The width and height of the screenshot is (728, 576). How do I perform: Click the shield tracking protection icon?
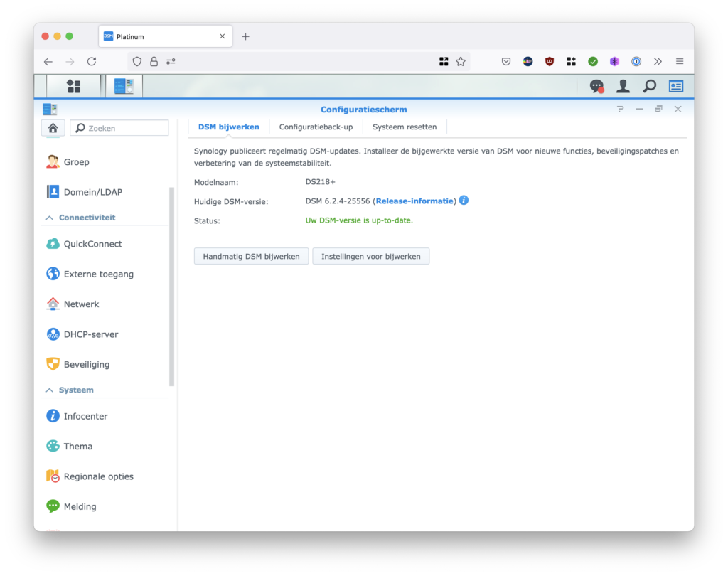137,61
